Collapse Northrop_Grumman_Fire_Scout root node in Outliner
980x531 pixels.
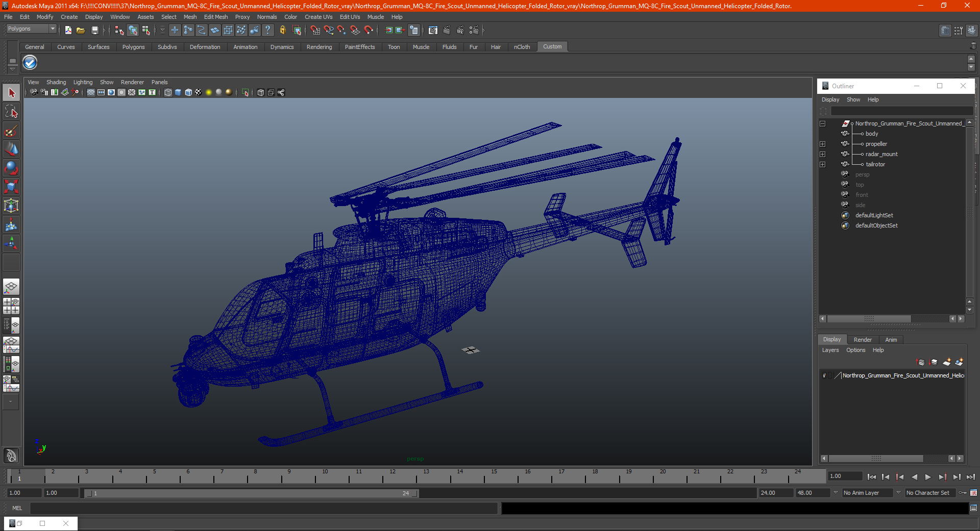pyautogui.click(x=823, y=123)
